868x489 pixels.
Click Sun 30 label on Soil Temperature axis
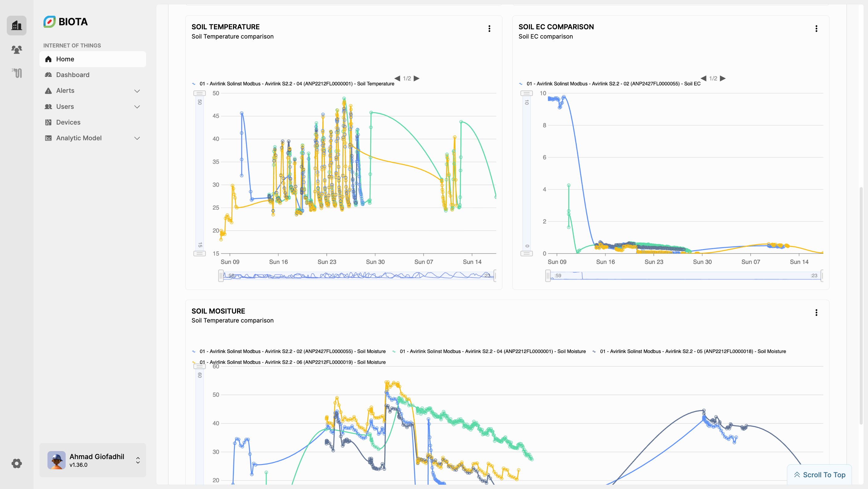tap(375, 262)
